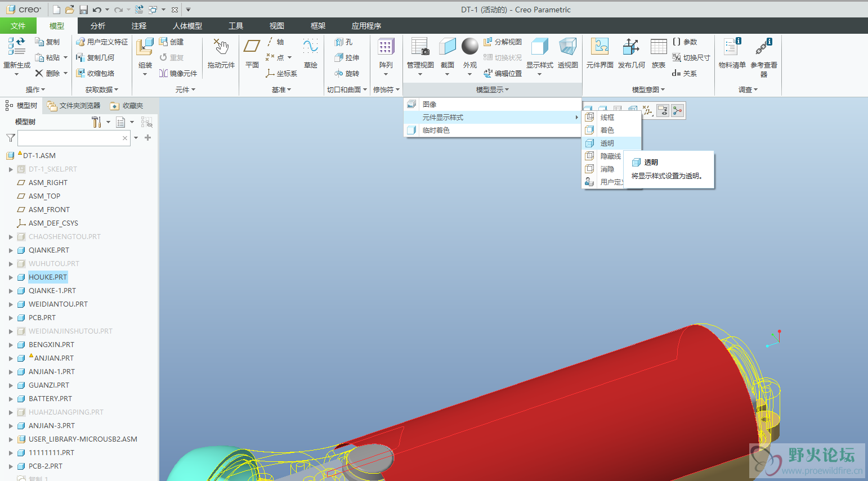Image resolution: width=868 pixels, height=481 pixels.
Task: Click the Family Table (族表) icon
Action: (659, 46)
